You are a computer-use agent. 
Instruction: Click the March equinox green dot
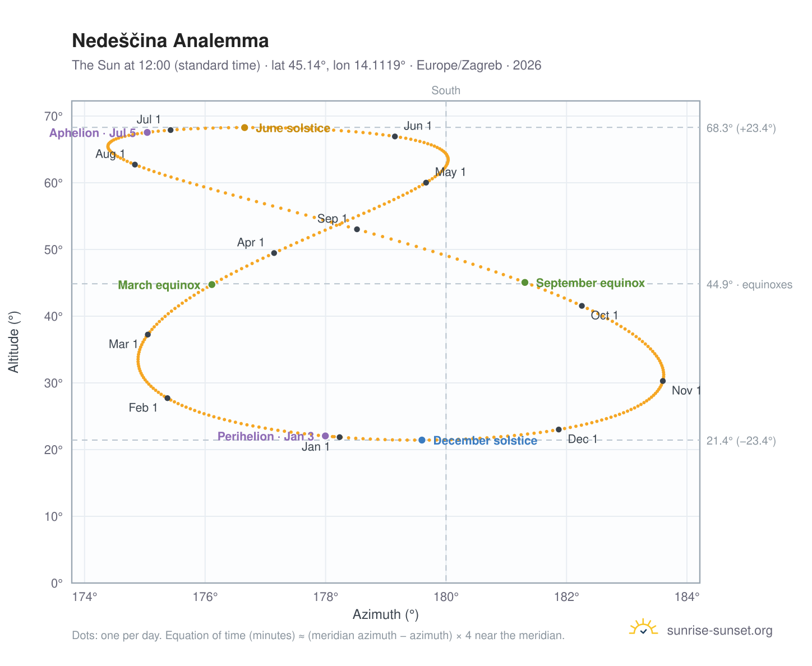click(212, 285)
